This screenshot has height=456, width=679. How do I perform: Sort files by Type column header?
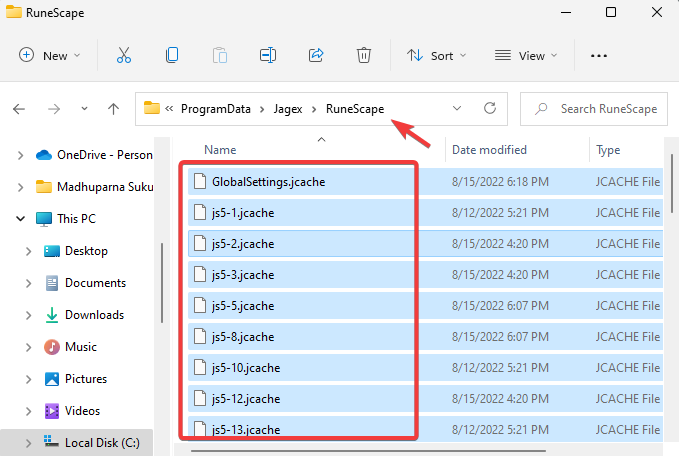[608, 150]
